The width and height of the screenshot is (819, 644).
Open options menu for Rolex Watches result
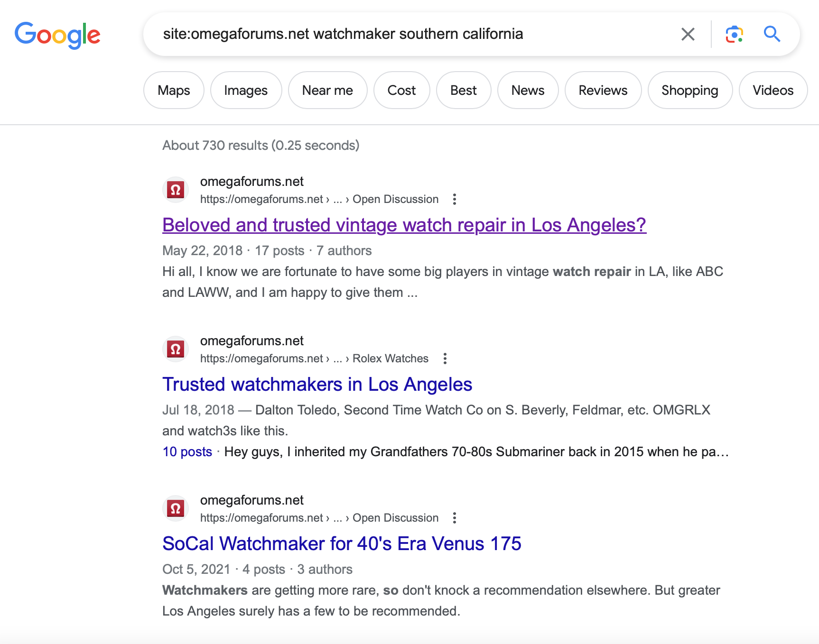(x=445, y=359)
